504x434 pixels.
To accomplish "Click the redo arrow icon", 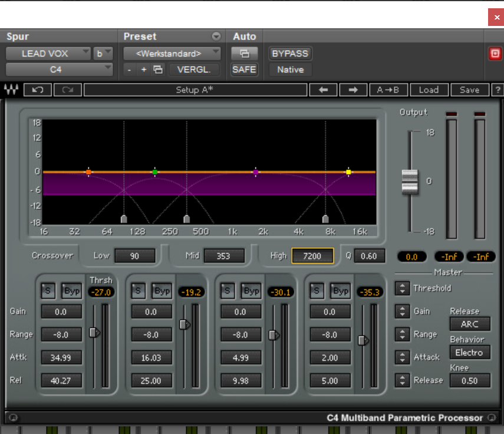I will coord(67,90).
